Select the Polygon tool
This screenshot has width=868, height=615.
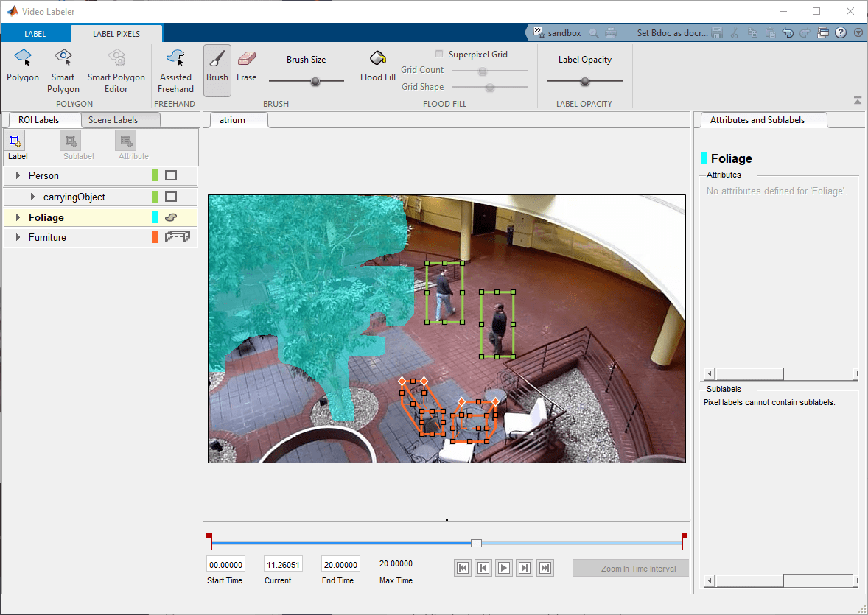click(x=23, y=66)
